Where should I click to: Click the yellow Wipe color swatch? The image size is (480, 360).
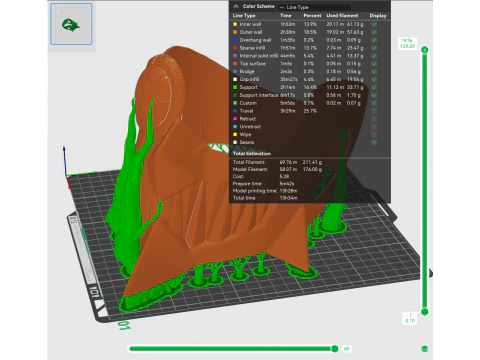(235, 135)
